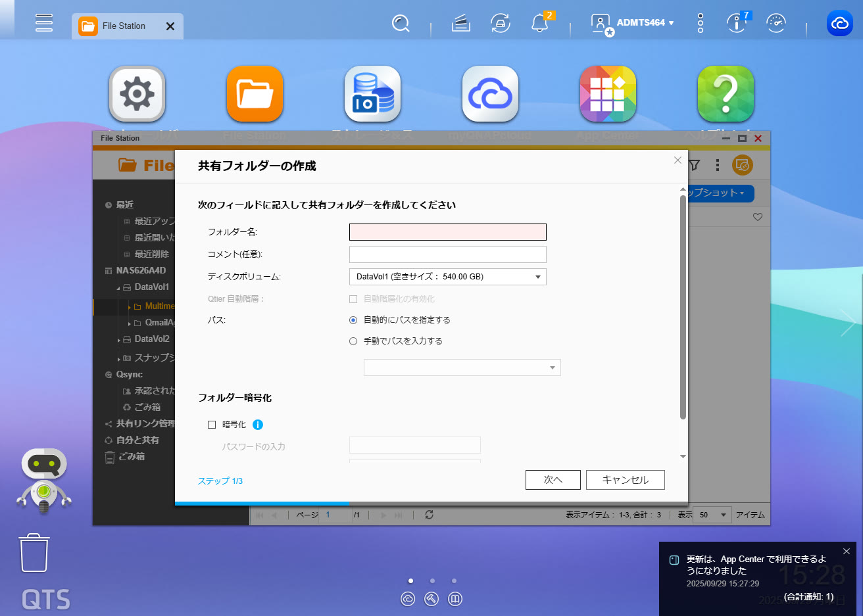
Task: Open the notifications bell icon
Action: [x=540, y=24]
